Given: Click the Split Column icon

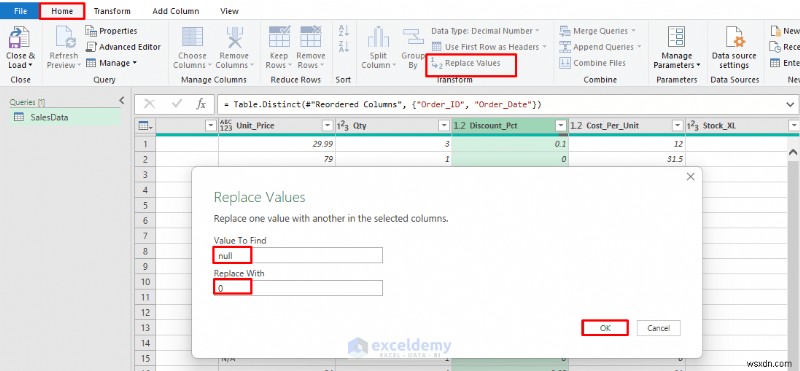Looking at the screenshot, I should pyautogui.click(x=379, y=37).
